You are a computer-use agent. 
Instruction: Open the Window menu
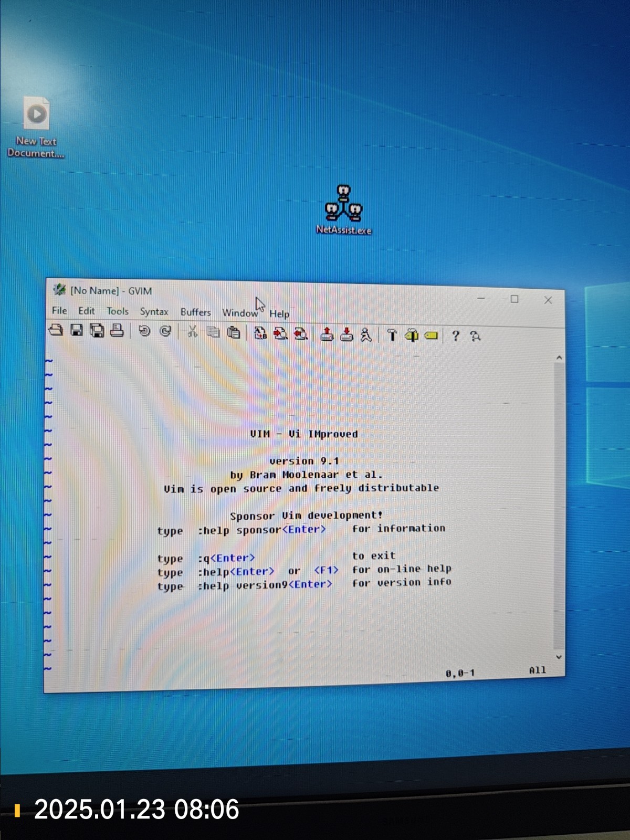[240, 313]
